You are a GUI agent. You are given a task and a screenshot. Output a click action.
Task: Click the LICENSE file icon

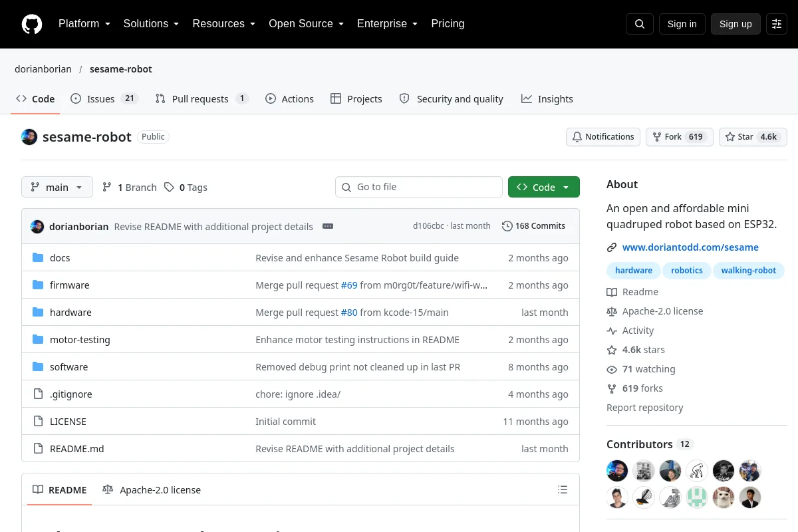(x=38, y=422)
